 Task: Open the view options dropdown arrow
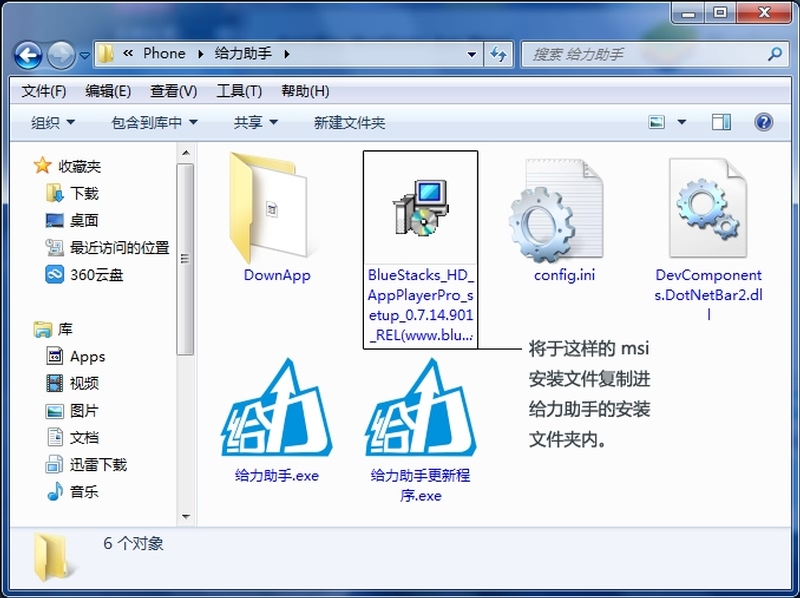[681, 122]
